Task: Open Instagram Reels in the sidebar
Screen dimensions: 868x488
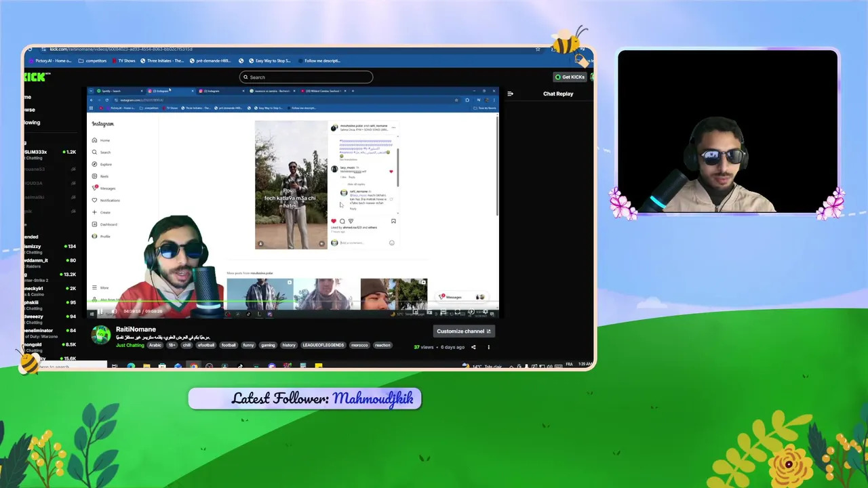Action: click(101, 176)
